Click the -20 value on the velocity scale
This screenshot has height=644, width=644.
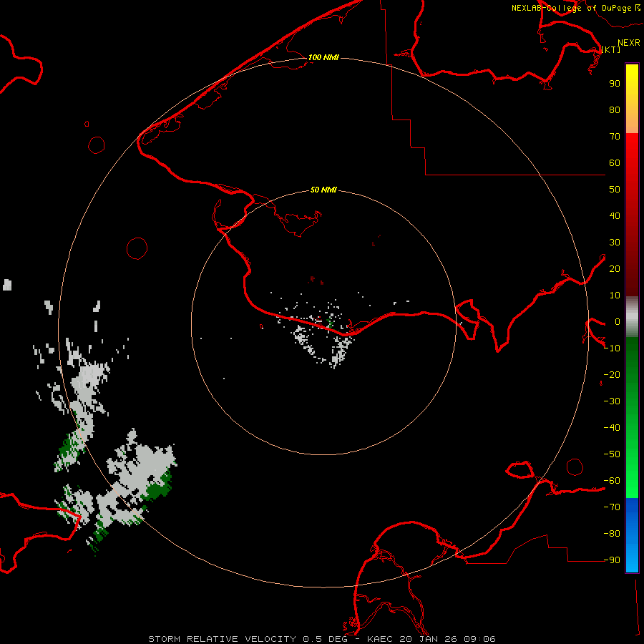pos(612,375)
